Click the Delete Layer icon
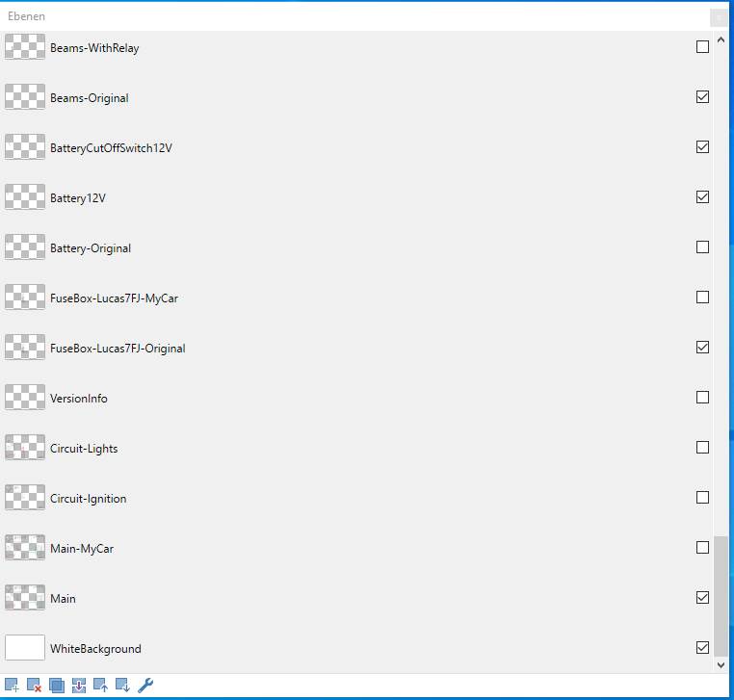This screenshot has width=734, height=700. tap(34, 686)
